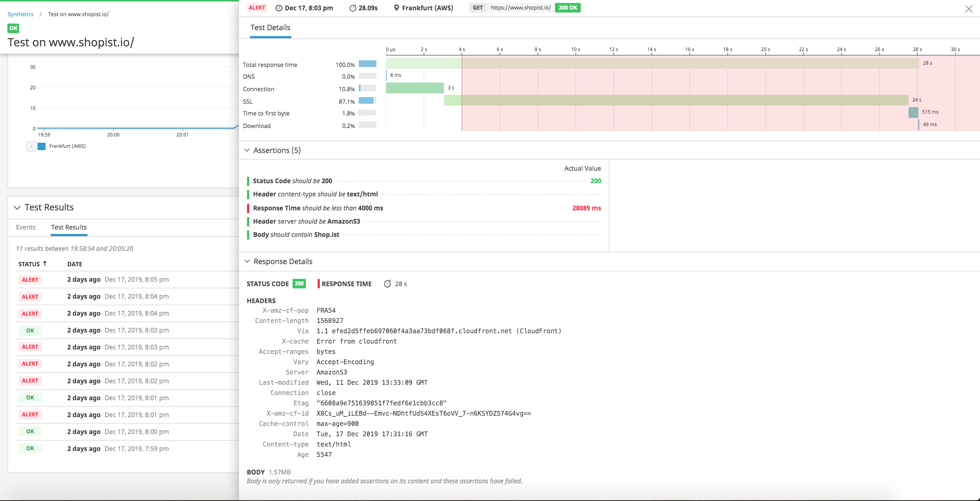This screenshot has width=980, height=501.
Task: Open the Test Details tab
Action: 270,28
